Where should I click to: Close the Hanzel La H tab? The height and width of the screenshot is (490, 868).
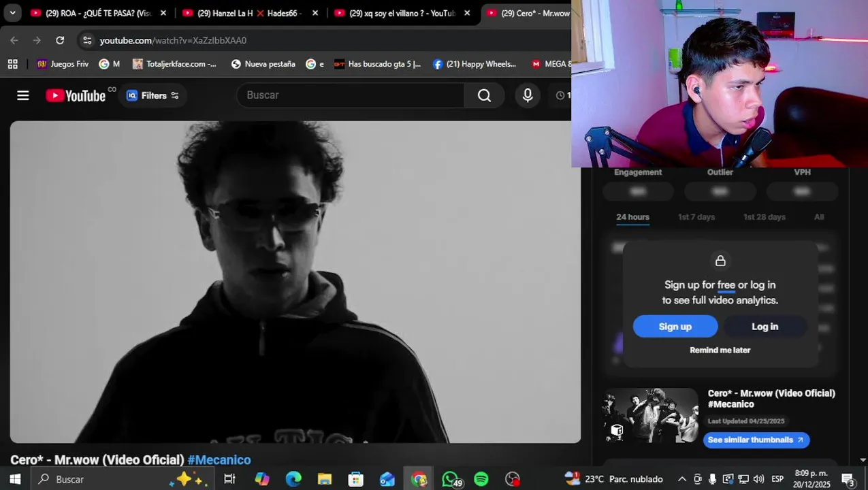pyautogui.click(x=315, y=13)
